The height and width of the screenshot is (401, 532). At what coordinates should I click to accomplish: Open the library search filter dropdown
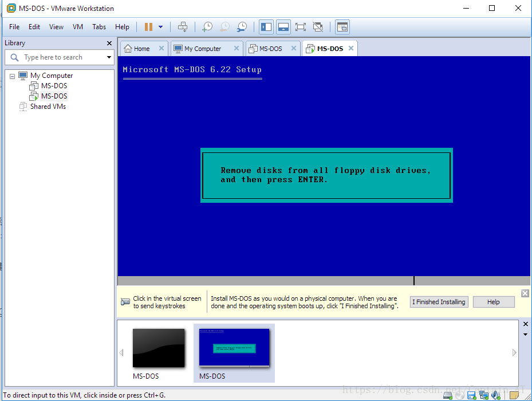pos(109,57)
